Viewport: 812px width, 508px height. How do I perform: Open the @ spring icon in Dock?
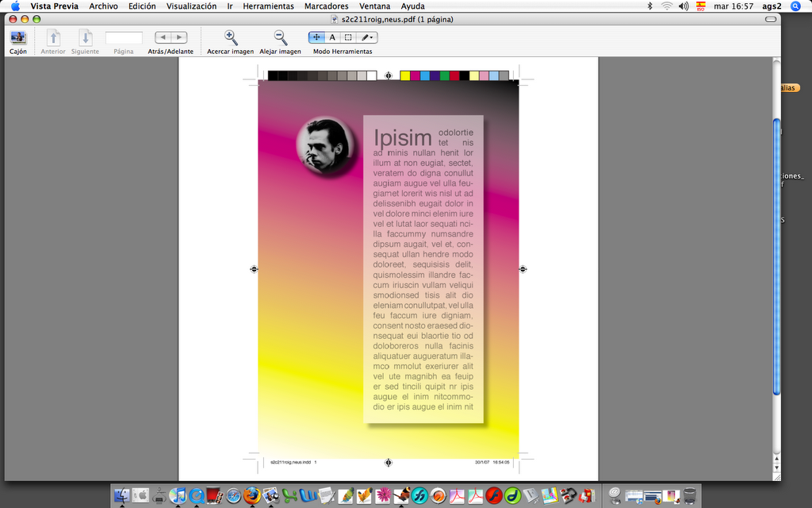(615, 495)
